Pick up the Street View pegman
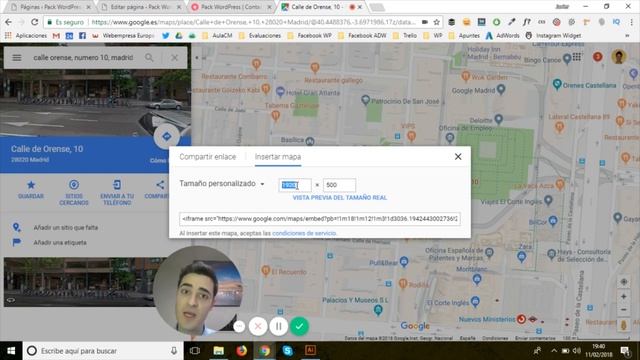This screenshot has height=360, width=640. tap(624, 325)
